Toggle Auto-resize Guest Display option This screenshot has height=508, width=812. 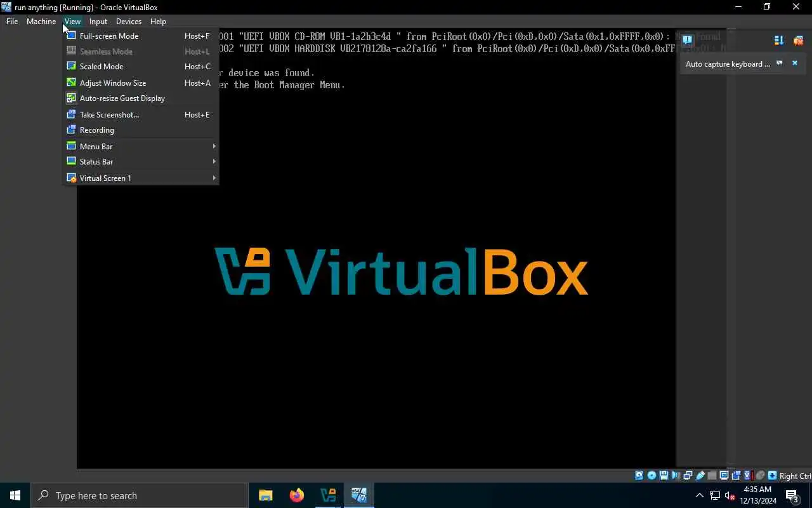click(141, 98)
